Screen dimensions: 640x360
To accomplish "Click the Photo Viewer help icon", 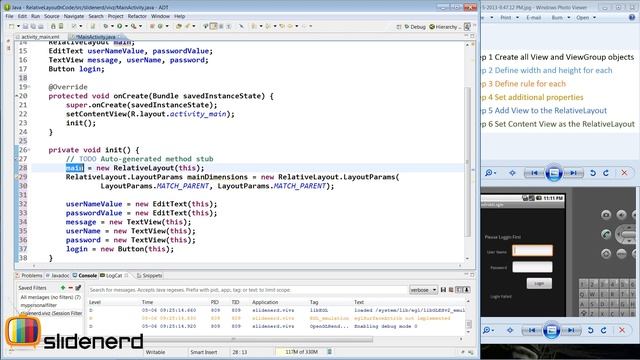I will point(632,17).
